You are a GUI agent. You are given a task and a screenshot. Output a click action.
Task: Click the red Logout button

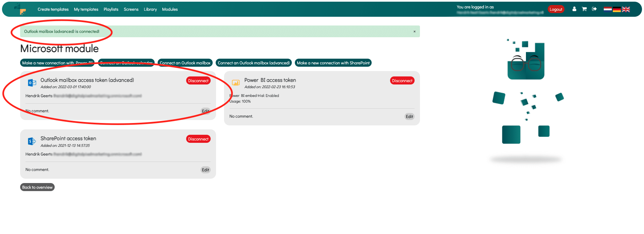tap(556, 9)
